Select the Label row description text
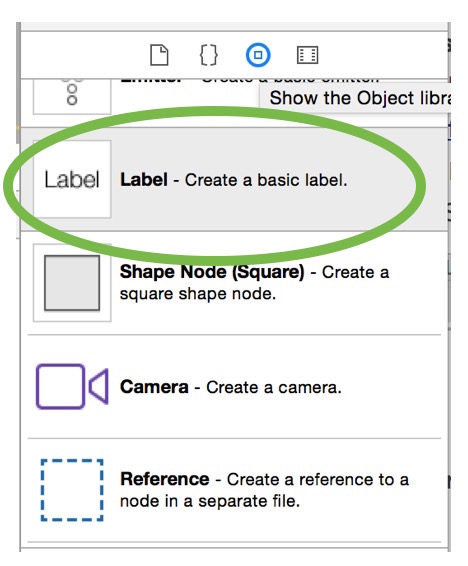Screen dimensions: 468x566 coord(233,180)
